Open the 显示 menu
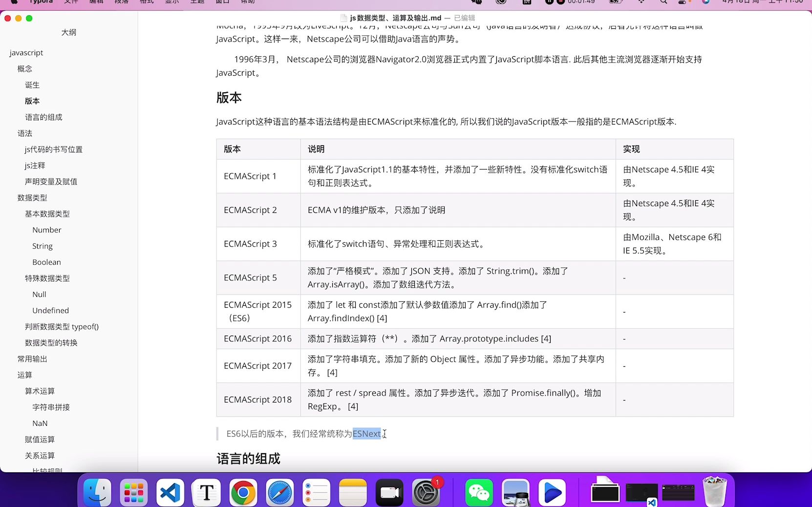 tap(171, 2)
